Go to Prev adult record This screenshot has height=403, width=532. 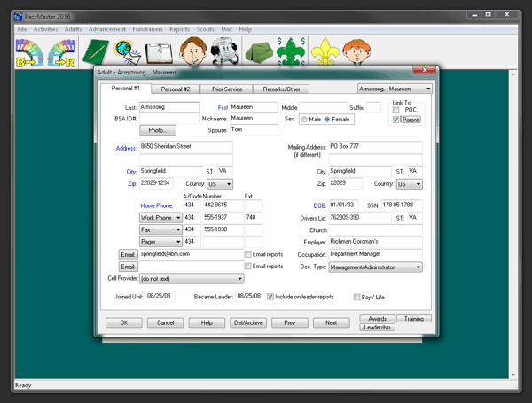click(290, 322)
